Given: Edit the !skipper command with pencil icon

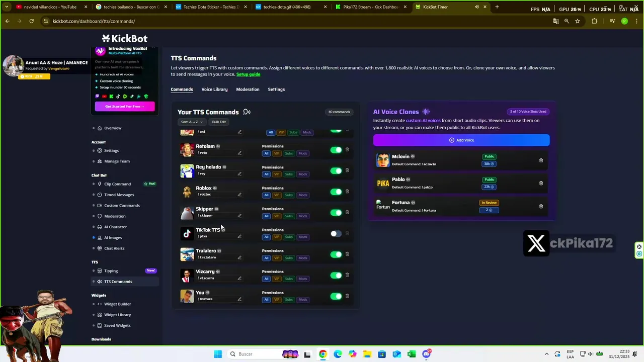Looking at the screenshot, I should pos(239,216).
